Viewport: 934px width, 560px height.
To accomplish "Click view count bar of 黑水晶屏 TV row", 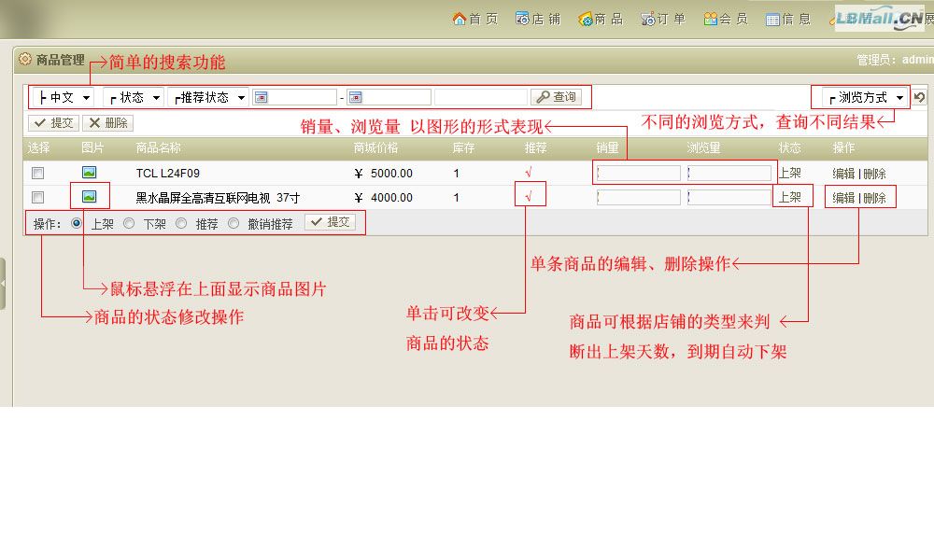I will coord(729,198).
